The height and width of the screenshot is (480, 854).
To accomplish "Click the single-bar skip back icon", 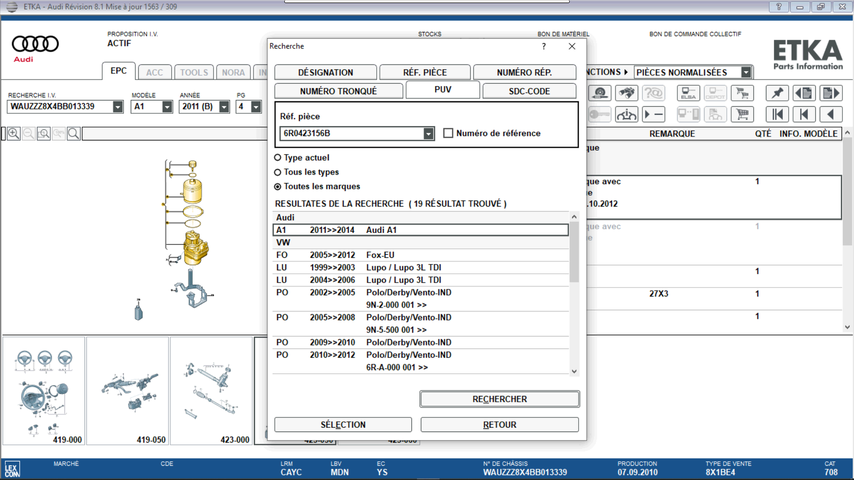I will coord(804,114).
